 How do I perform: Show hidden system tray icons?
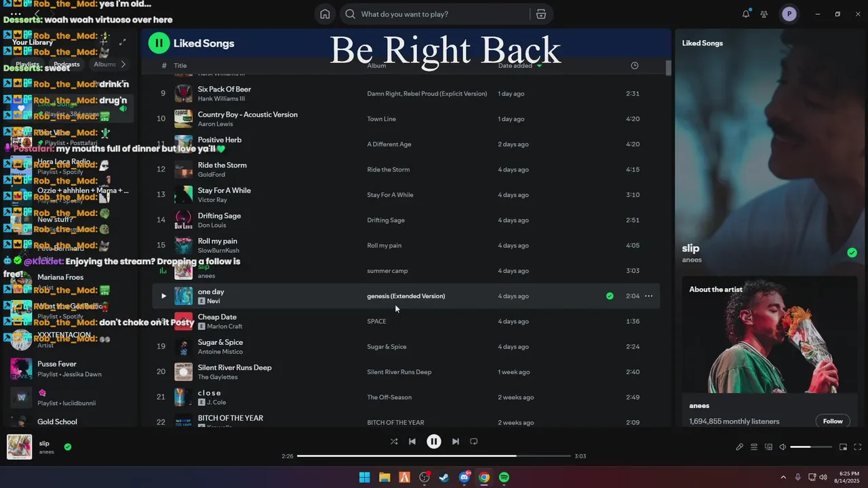[x=783, y=477]
